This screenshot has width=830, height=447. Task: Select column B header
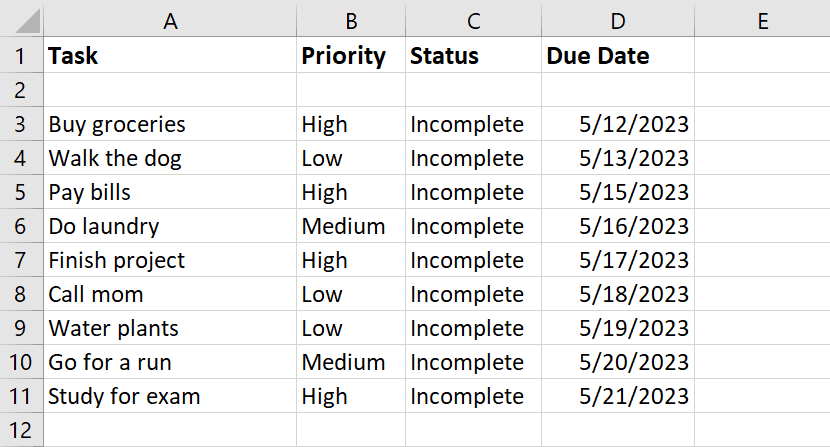pyautogui.click(x=351, y=20)
